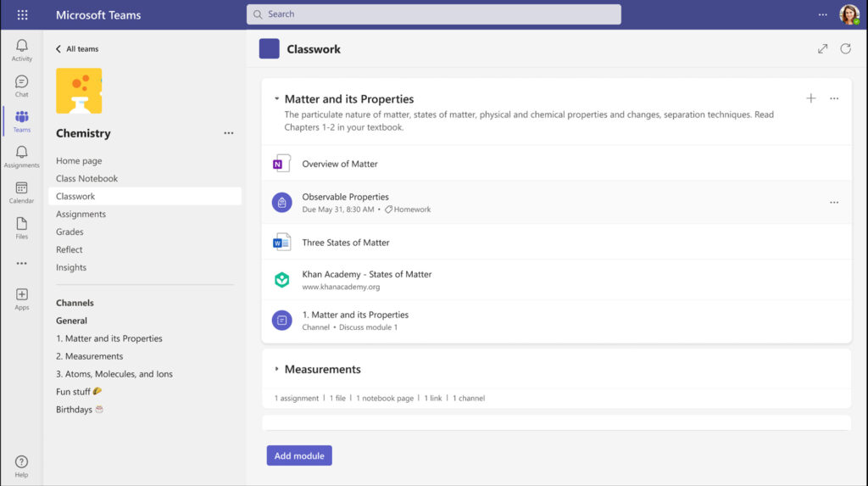
Task: Refresh the Classwork page
Action: [845, 49]
